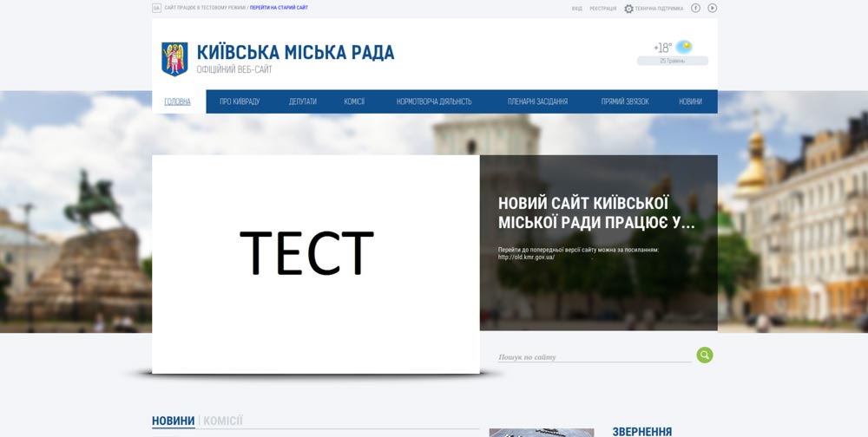
Task: Select Пленарні засідання in the menu
Action: click(x=537, y=101)
